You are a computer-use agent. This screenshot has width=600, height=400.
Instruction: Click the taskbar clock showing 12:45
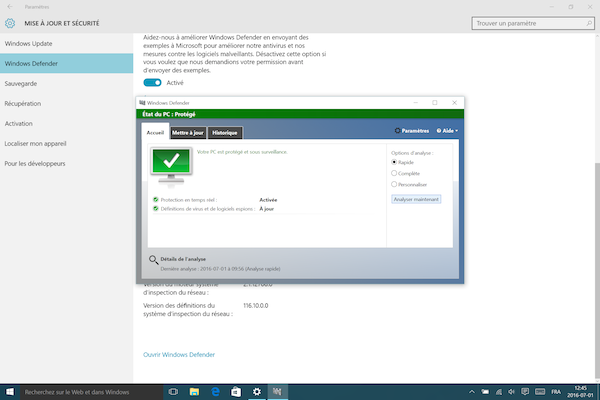point(580,392)
